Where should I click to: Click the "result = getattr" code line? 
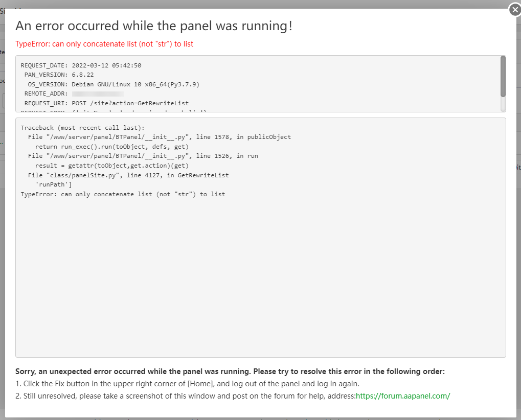coord(112,166)
